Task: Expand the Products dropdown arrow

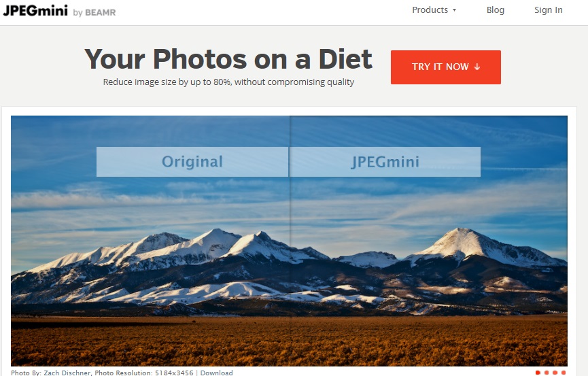Action: tap(454, 10)
